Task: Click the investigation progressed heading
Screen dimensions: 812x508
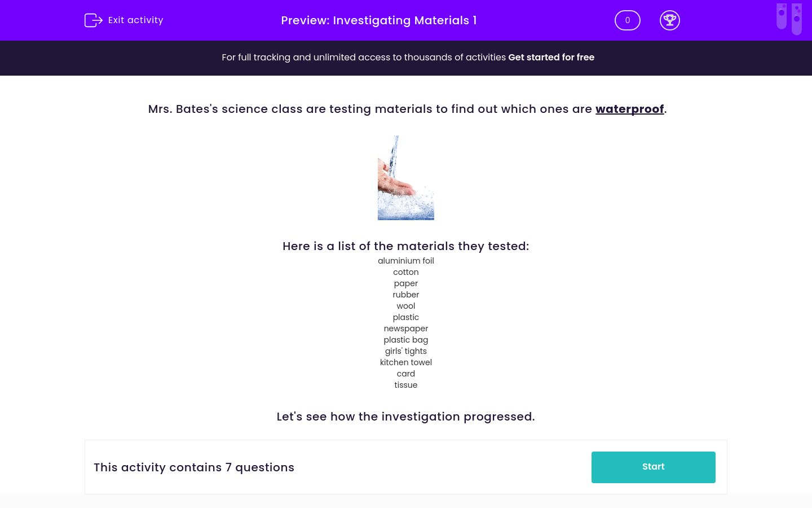Action: pos(405,417)
